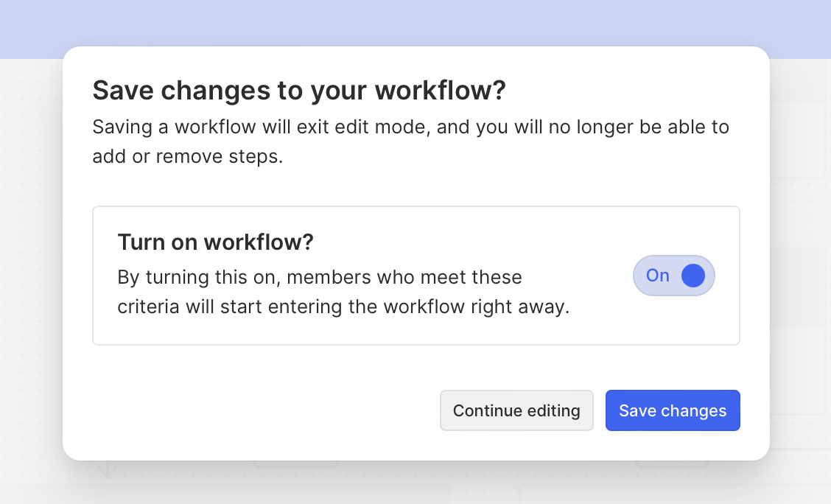The width and height of the screenshot is (831, 504).
Task: Click blank dialog area left of Continue editing
Action: tap(258, 410)
